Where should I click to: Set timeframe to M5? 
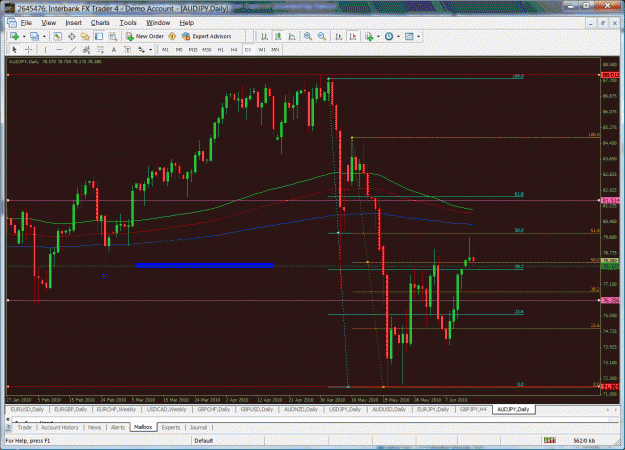pos(179,49)
